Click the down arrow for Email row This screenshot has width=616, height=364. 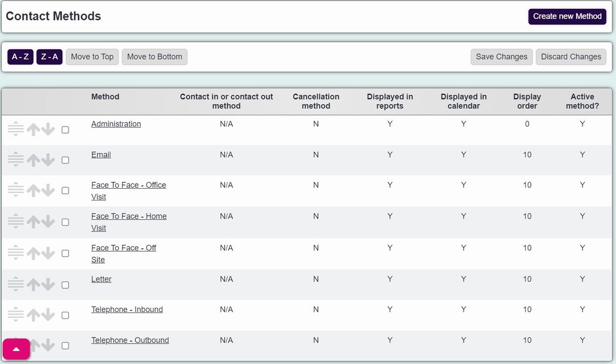(48, 160)
